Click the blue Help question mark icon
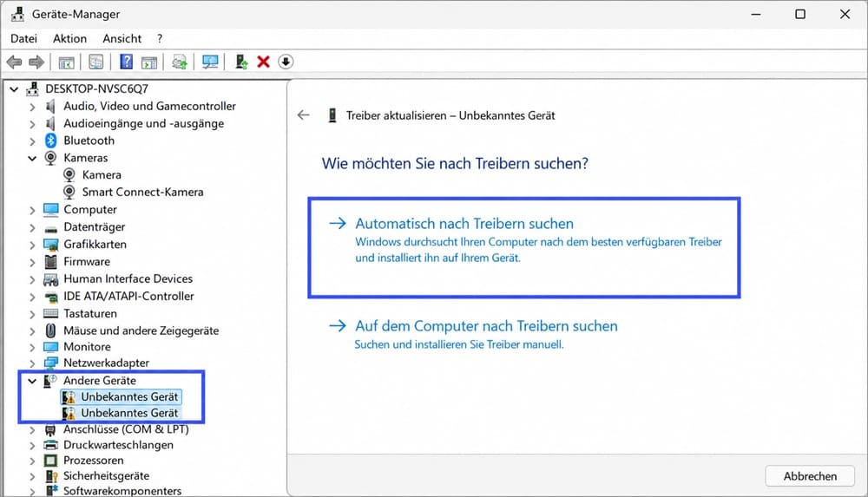 coord(126,62)
